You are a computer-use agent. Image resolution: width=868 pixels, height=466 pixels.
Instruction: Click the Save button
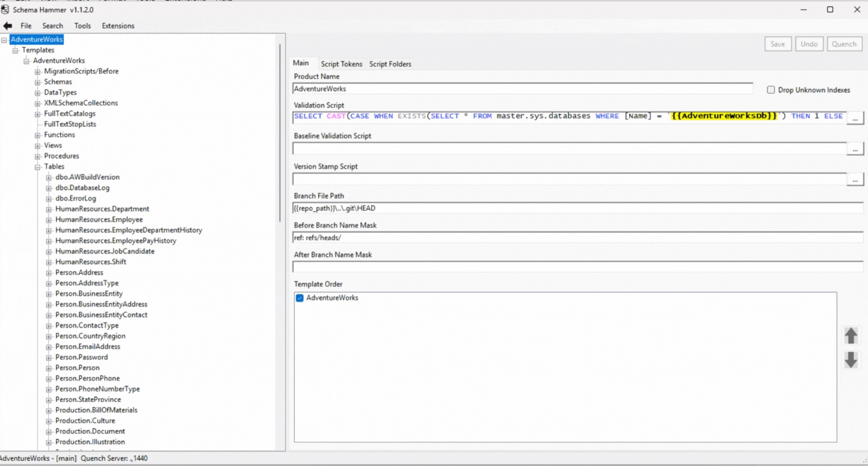(x=778, y=44)
